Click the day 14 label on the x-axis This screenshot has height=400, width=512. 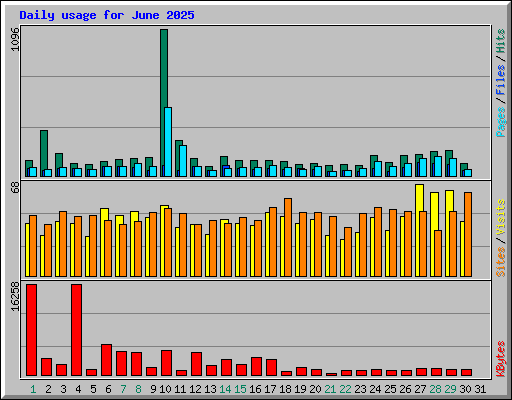click(x=225, y=389)
